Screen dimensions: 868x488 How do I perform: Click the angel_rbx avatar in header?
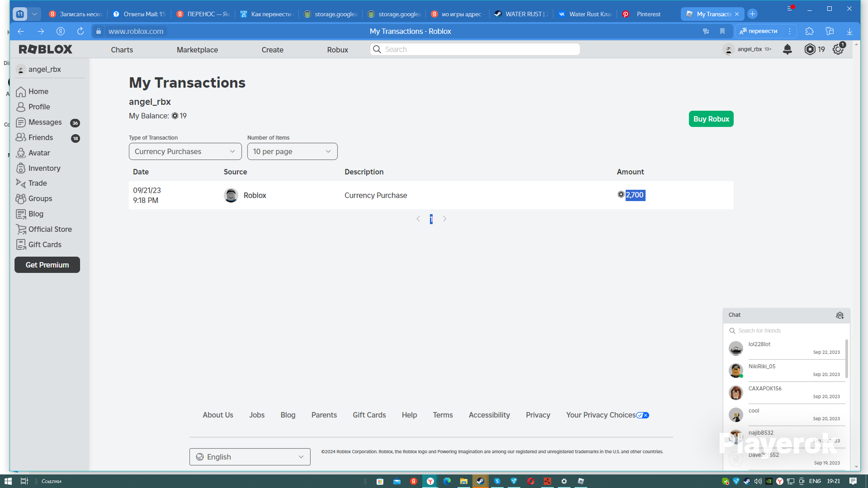point(728,49)
